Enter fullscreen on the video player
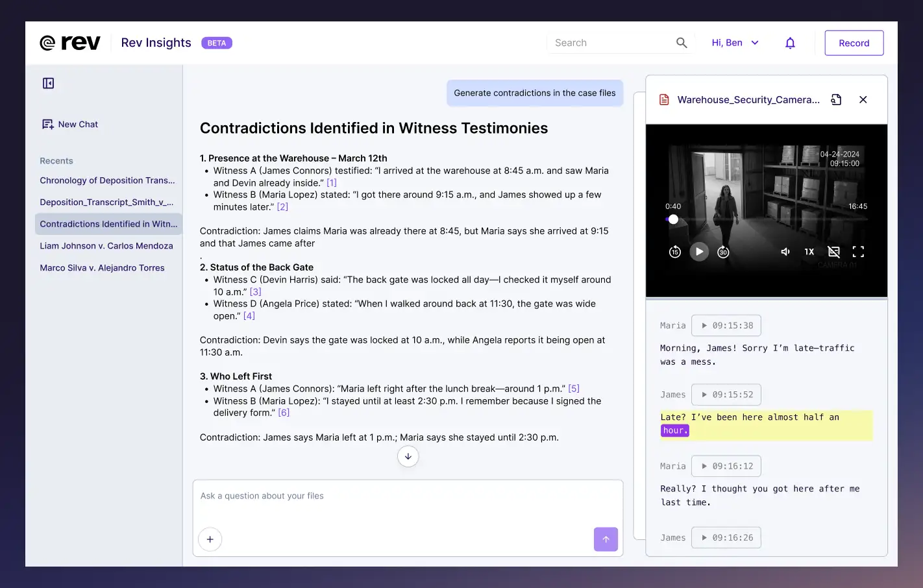The image size is (923, 588). coord(858,252)
